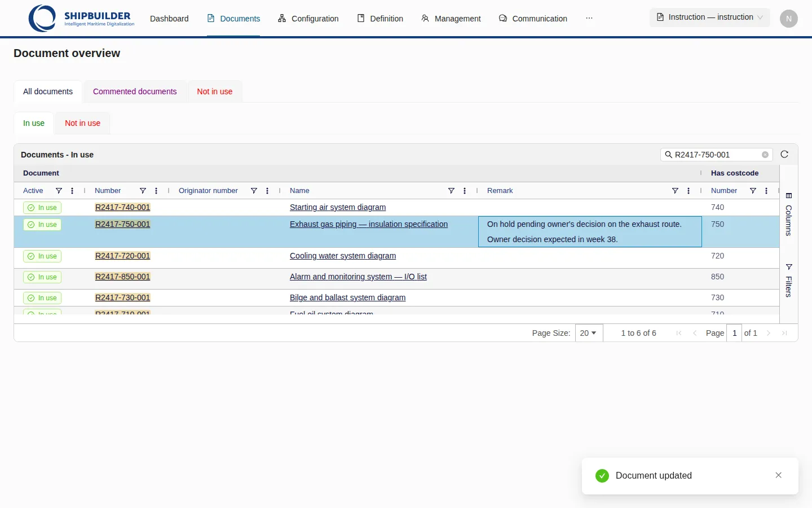This screenshot has width=812, height=508.
Task: Open column menu for Remark column
Action: [689, 191]
